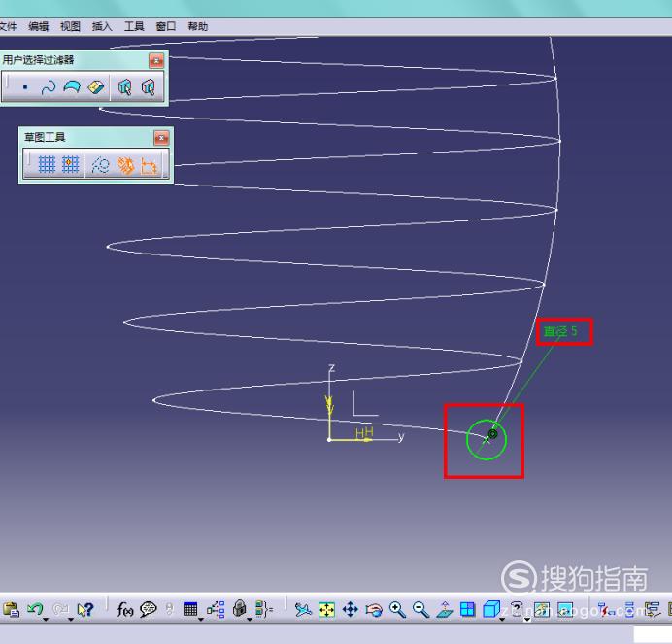Click the yellow sketch axis origin

tap(329, 439)
